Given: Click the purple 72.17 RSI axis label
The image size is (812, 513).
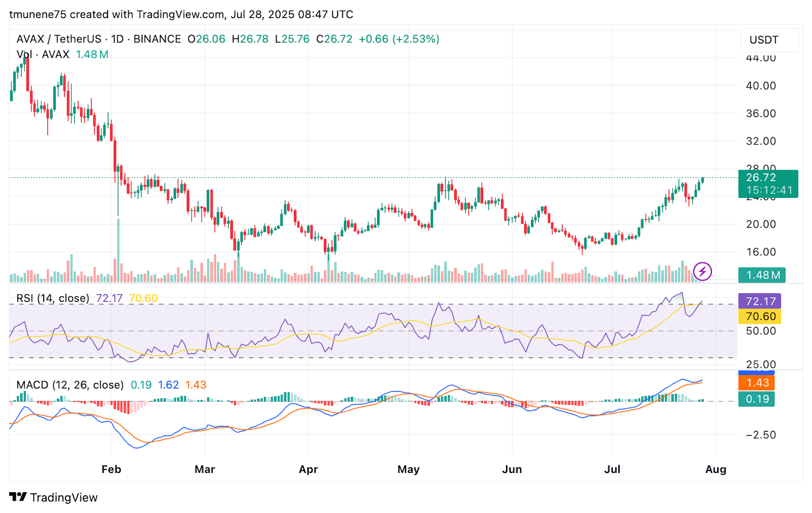Looking at the screenshot, I should coord(760,301).
